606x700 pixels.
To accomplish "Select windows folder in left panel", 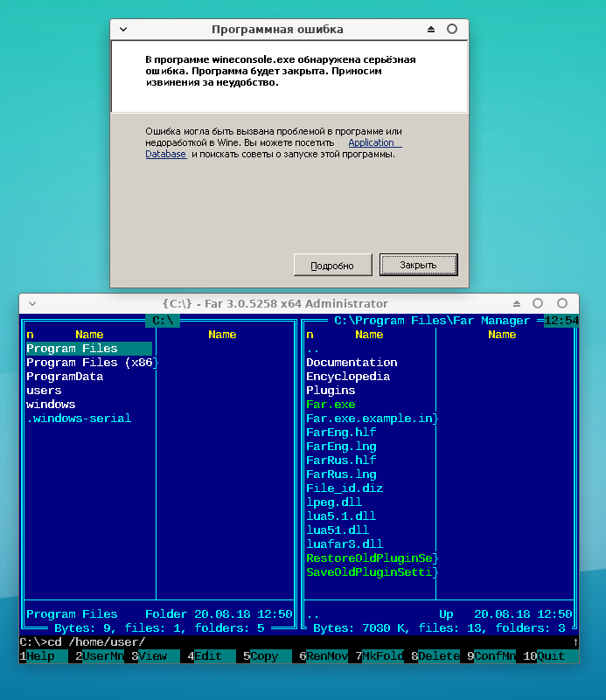I will [x=51, y=405].
